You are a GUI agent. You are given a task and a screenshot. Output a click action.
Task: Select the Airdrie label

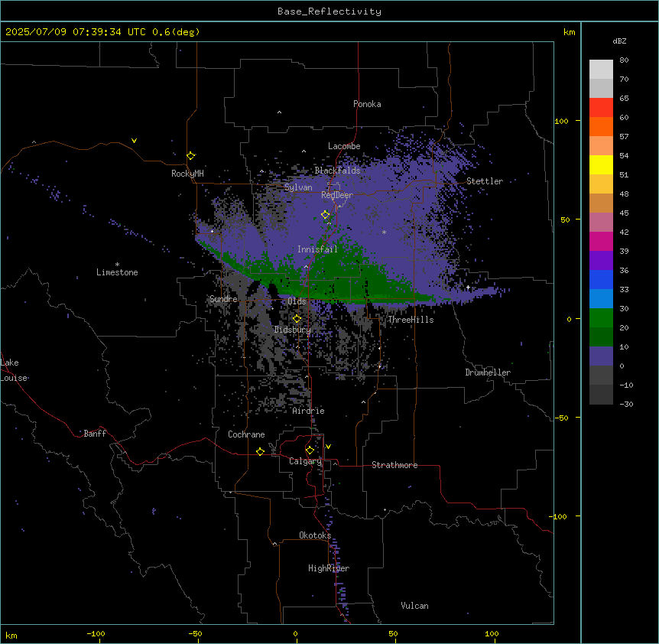[x=308, y=411]
